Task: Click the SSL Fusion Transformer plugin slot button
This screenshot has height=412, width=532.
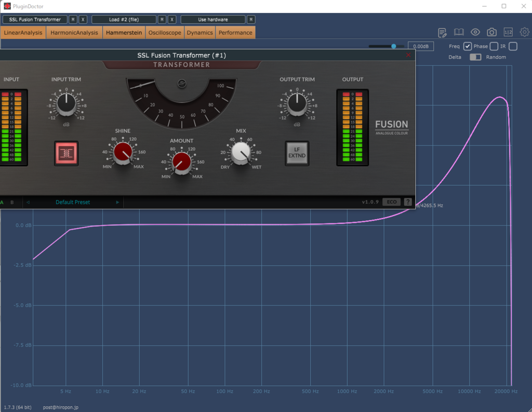Action: (x=35, y=20)
